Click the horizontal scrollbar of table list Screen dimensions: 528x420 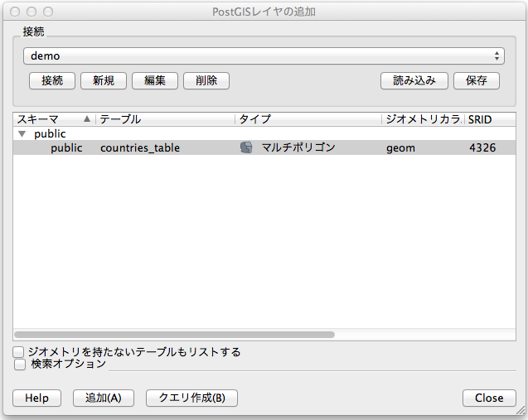coord(174,335)
